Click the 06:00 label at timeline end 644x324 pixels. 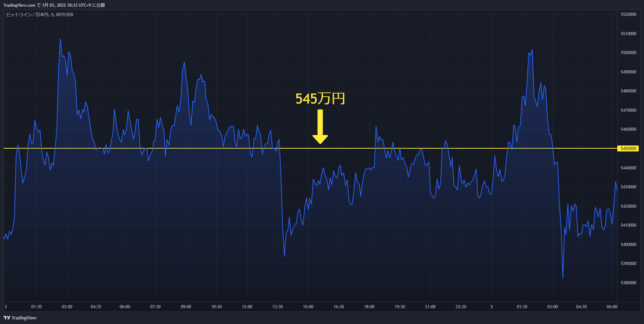tap(612, 307)
